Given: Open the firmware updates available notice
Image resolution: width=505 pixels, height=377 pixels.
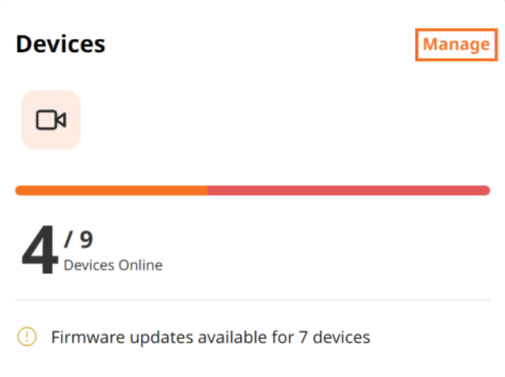Looking at the screenshot, I should [210, 337].
